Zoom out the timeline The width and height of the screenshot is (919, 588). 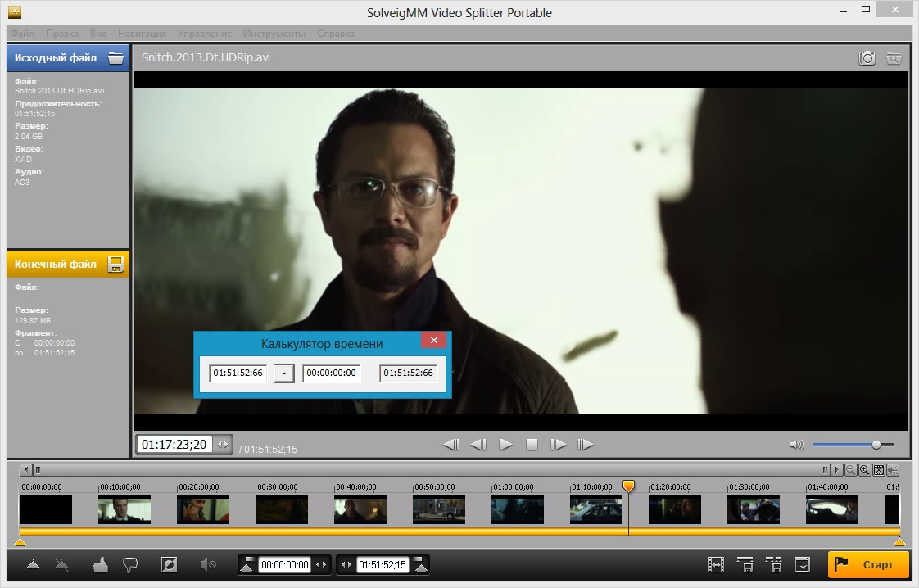850,470
